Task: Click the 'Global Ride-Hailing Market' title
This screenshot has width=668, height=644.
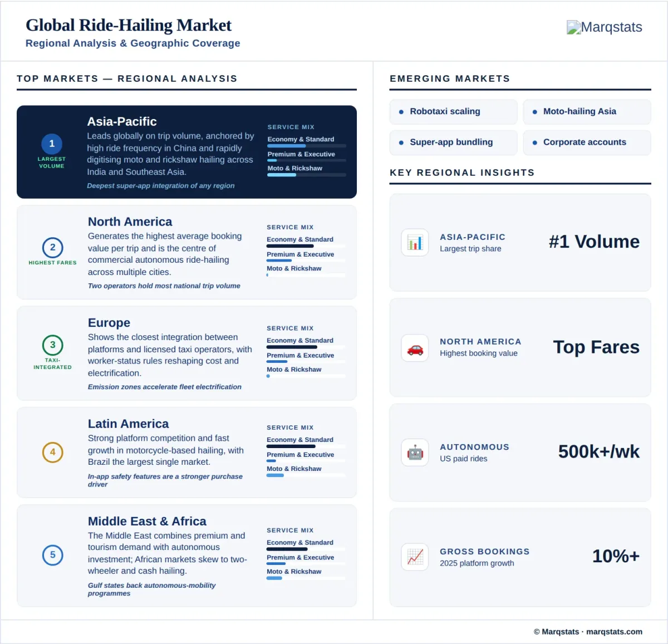Action: (x=129, y=25)
